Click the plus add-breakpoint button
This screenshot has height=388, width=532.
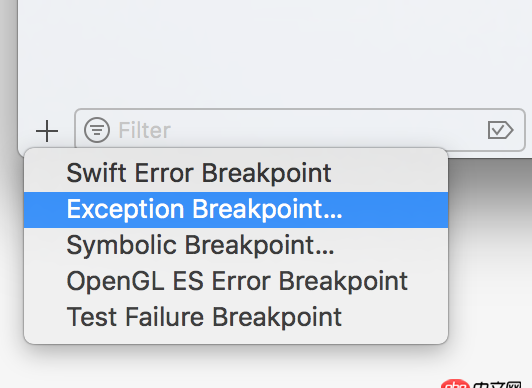tap(47, 131)
